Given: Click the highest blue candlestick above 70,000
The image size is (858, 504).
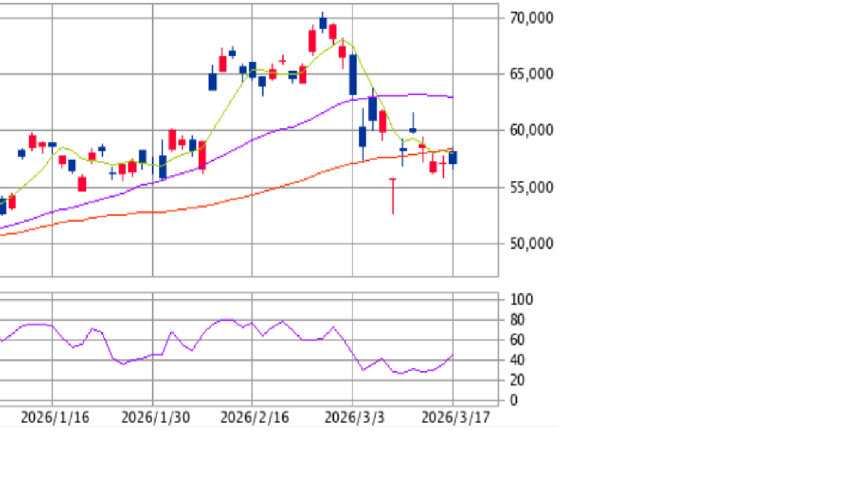Looking at the screenshot, I should pos(323,23).
